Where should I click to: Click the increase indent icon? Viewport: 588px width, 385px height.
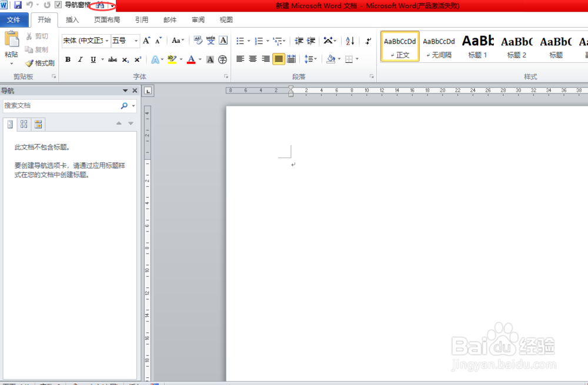[x=311, y=41]
